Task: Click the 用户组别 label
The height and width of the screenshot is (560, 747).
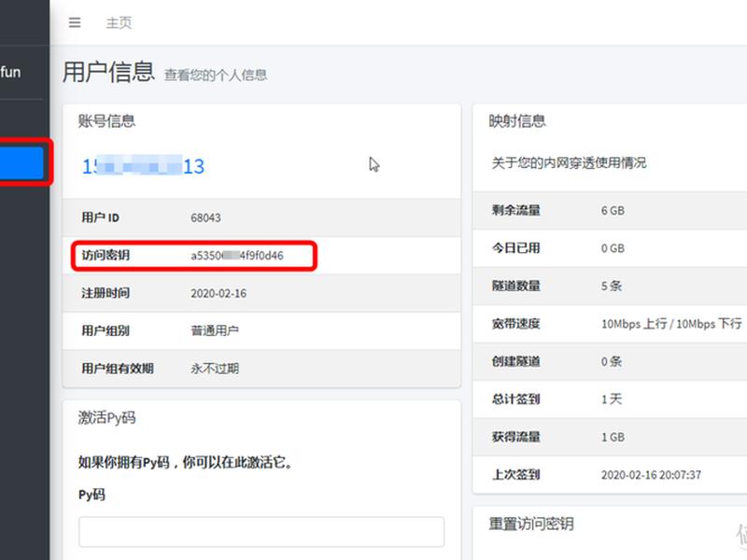Action: click(106, 330)
